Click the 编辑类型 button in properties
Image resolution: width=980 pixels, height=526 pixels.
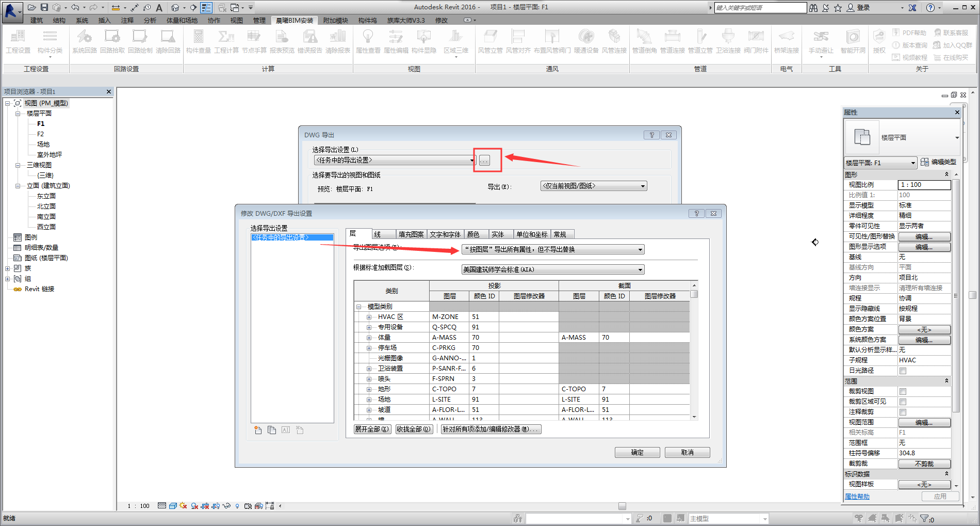939,162
